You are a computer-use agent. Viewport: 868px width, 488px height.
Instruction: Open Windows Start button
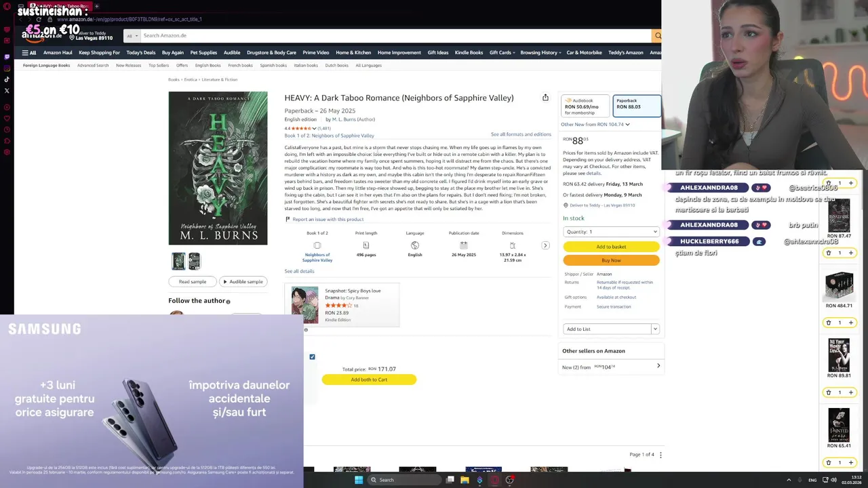(359, 480)
